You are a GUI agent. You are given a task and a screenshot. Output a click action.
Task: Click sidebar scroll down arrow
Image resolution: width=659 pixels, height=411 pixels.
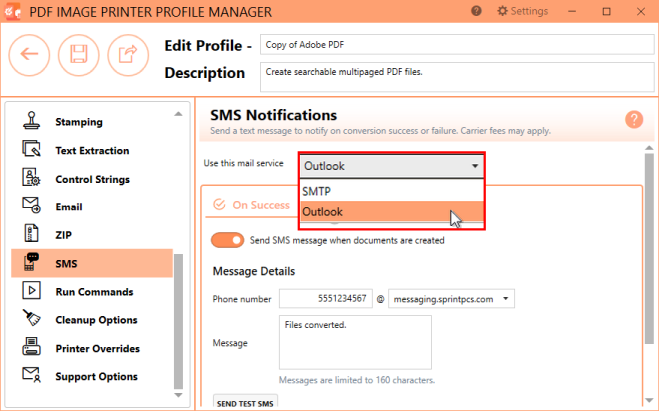[x=178, y=395]
